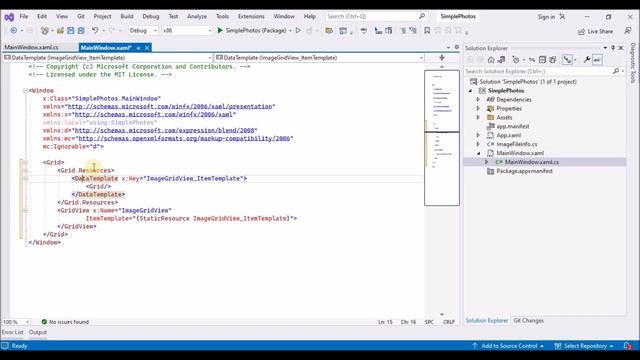Click Start Without Debugging outline play icon
640x360 pixels.
point(298,31)
